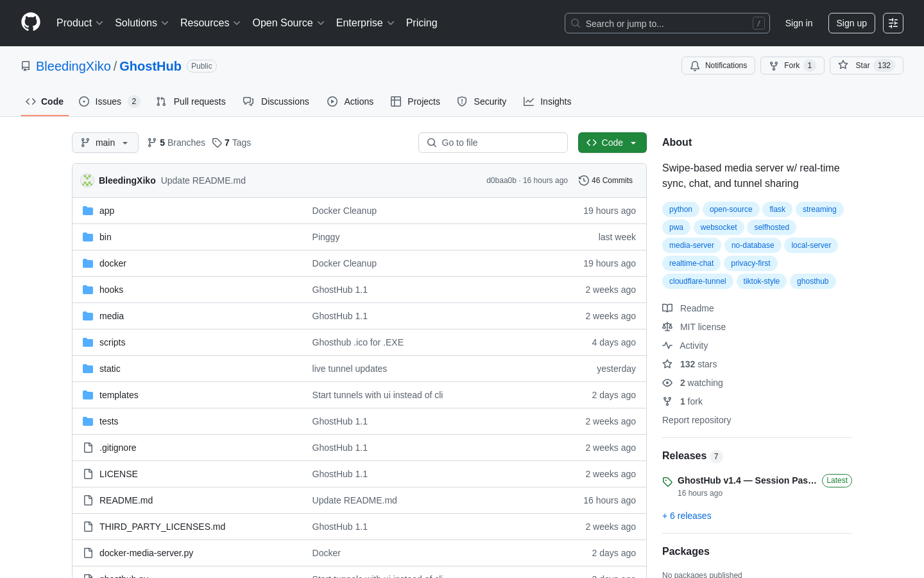Expand the Product menu

click(80, 23)
